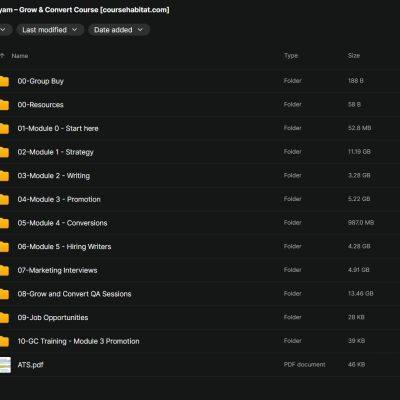Click folder icon for 03-Module 2 - Writing

[4, 176]
